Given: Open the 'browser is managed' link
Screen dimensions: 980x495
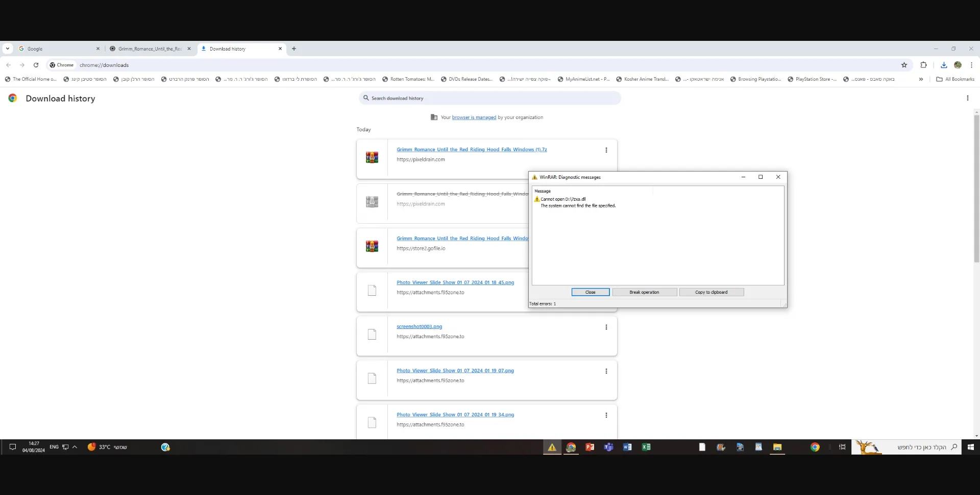Looking at the screenshot, I should click(474, 117).
